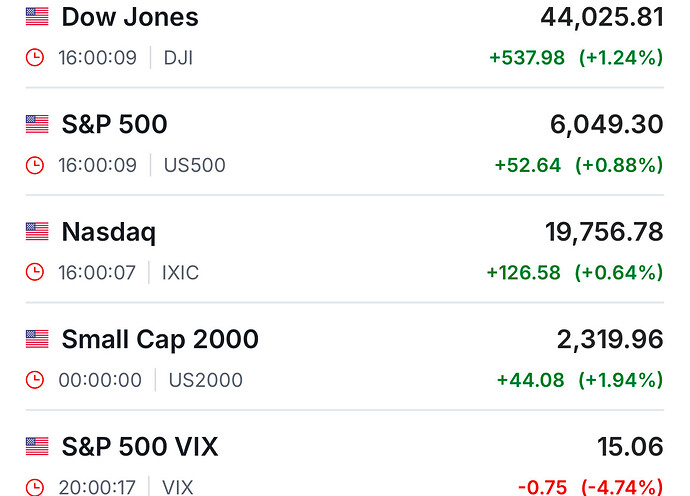Open Small Cap 2000 index details
The image size is (690, 496).
[x=160, y=340]
